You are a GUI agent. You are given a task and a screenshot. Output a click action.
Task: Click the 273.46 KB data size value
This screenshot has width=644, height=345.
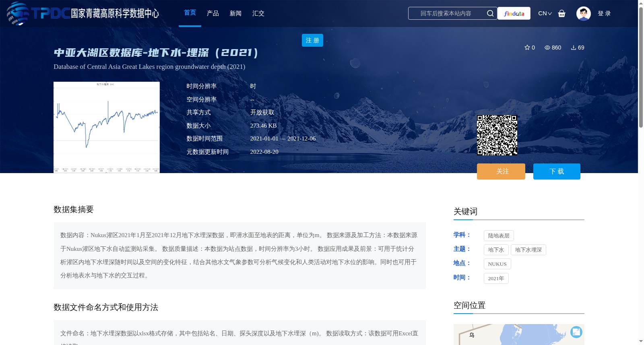pyautogui.click(x=263, y=126)
